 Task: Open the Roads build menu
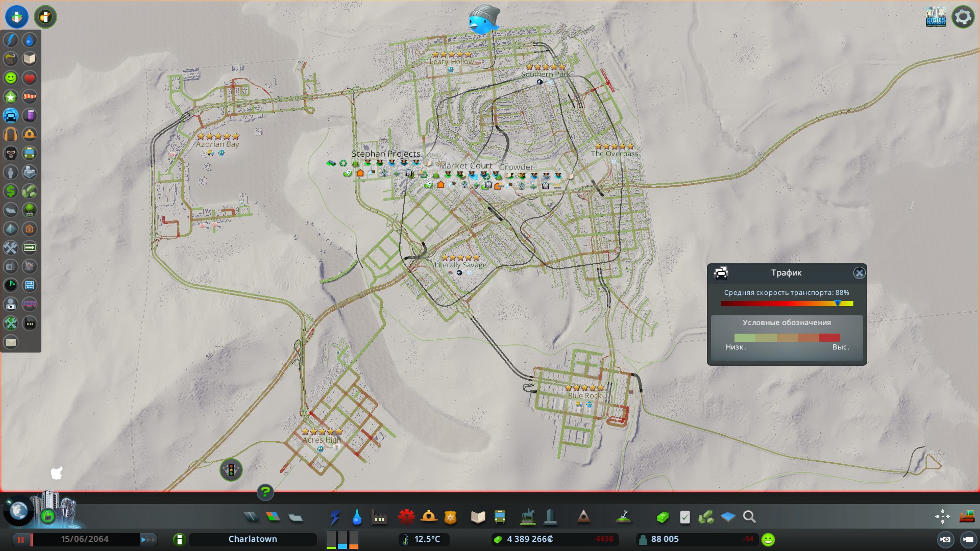(251, 517)
